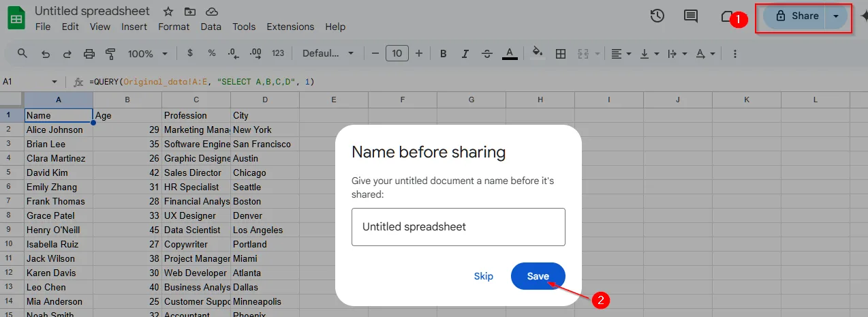Expand the Share options arrow
The height and width of the screenshot is (317, 868).
tap(836, 16)
